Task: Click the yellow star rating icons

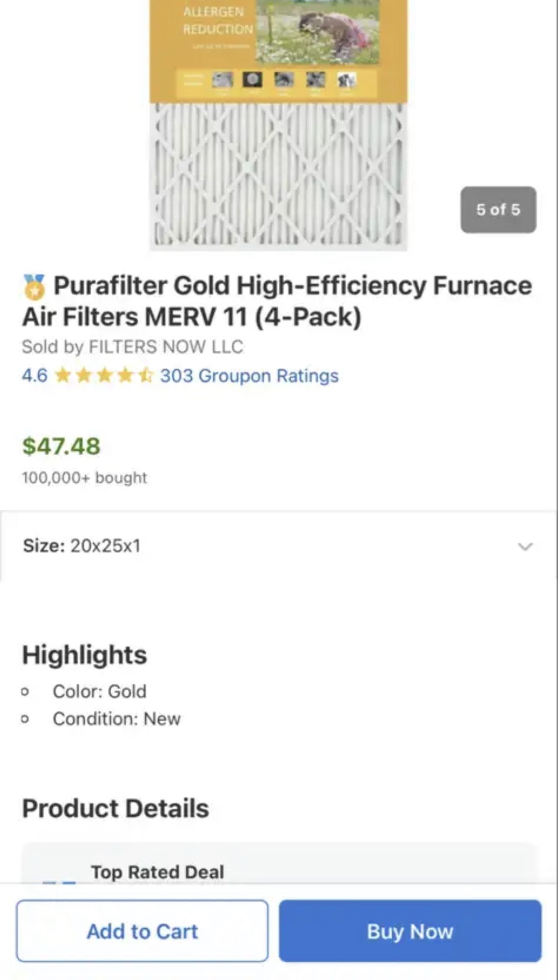Action: (x=104, y=376)
